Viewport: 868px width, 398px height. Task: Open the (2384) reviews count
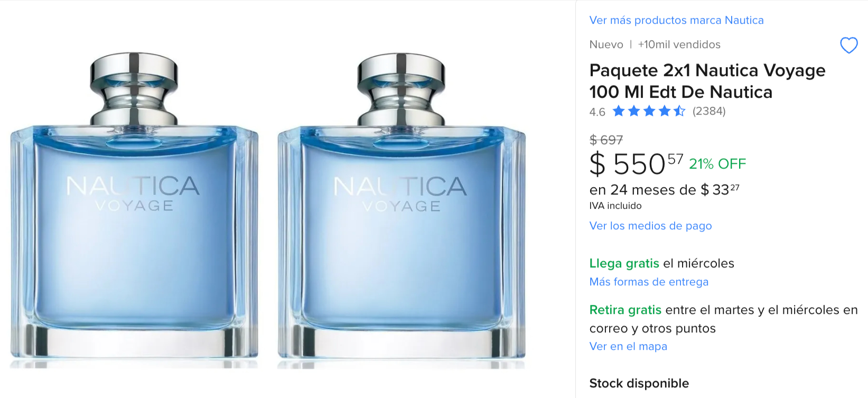pos(709,111)
